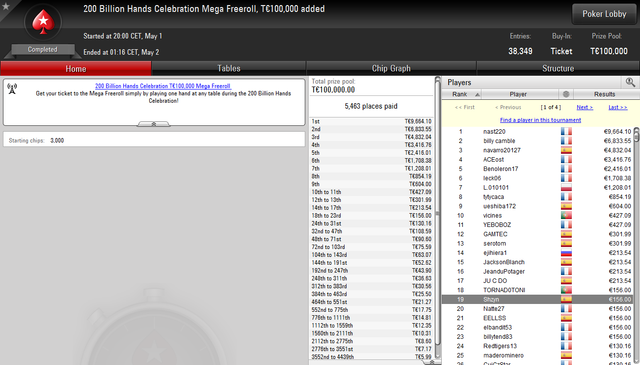Click the Results column header
This screenshot has height=365, width=640.
604,94
